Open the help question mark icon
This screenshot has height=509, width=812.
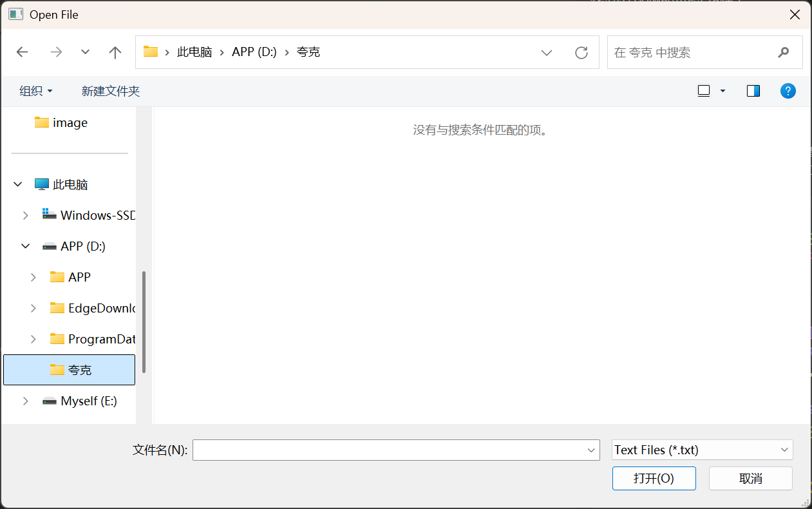point(788,91)
